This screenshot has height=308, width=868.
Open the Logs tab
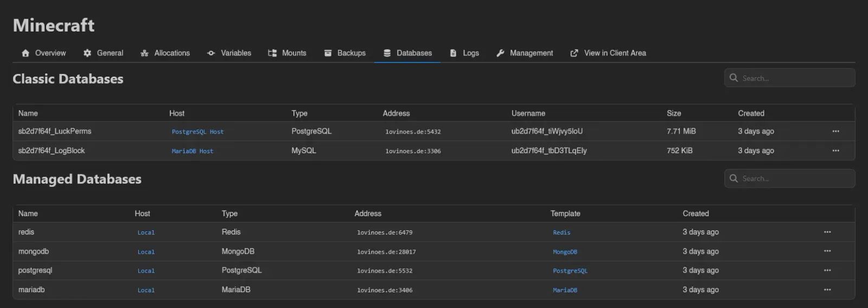pyautogui.click(x=464, y=53)
